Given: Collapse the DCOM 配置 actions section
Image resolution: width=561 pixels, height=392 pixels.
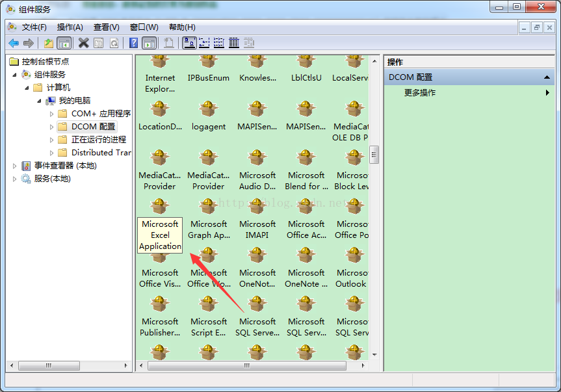Looking at the screenshot, I should click(547, 77).
